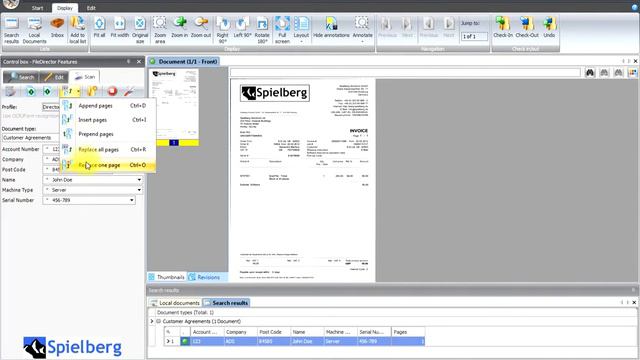Select the Scan tab in Control box
The image size is (640, 360).
84,76
